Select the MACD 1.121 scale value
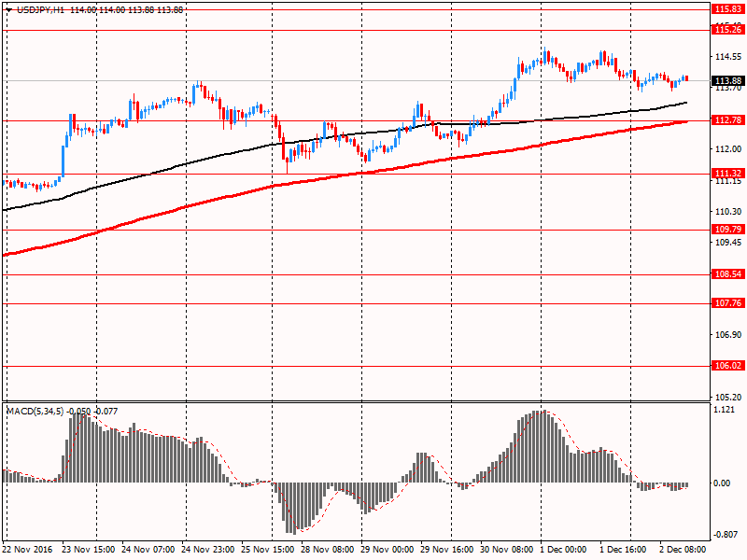Image resolution: width=747 pixels, height=560 pixels. coord(724,411)
